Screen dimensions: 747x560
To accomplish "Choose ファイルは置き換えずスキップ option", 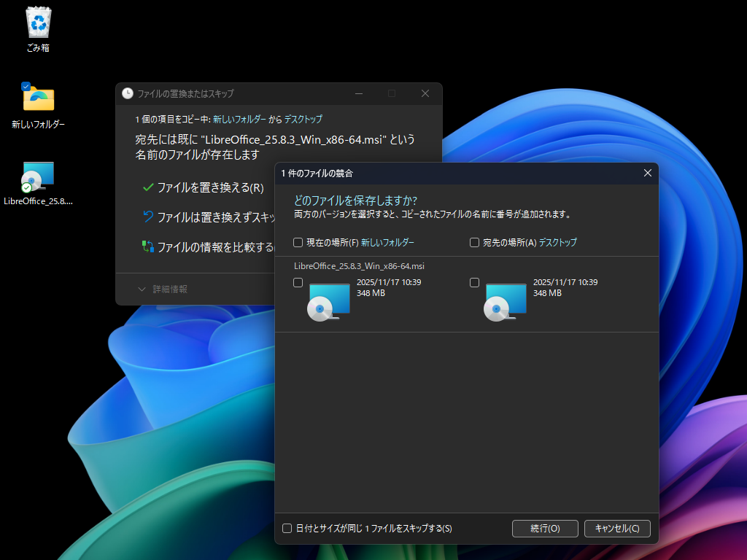I will [209, 217].
